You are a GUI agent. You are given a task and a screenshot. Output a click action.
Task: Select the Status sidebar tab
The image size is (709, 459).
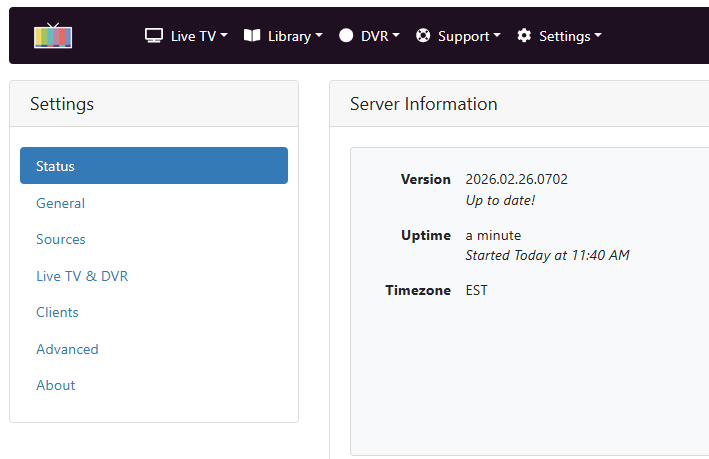coord(154,166)
